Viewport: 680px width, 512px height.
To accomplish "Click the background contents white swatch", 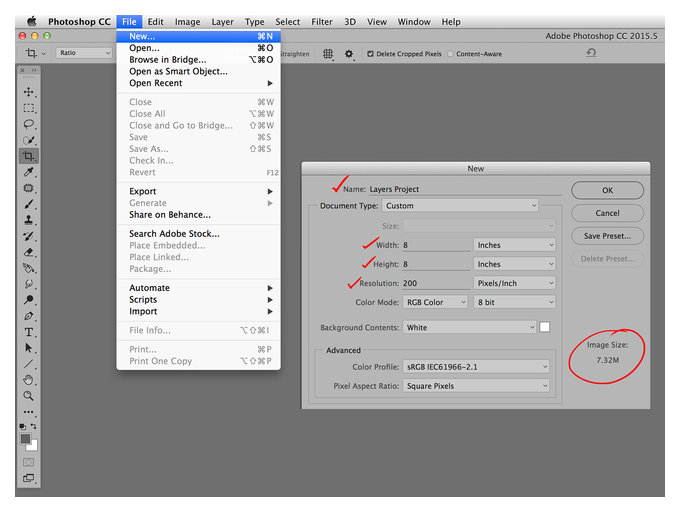I will point(545,327).
